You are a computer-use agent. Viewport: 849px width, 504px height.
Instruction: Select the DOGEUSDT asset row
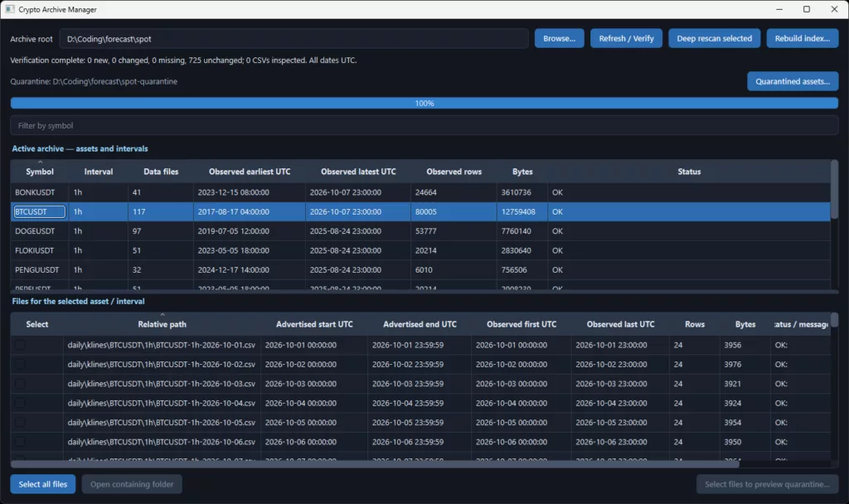pos(420,231)
